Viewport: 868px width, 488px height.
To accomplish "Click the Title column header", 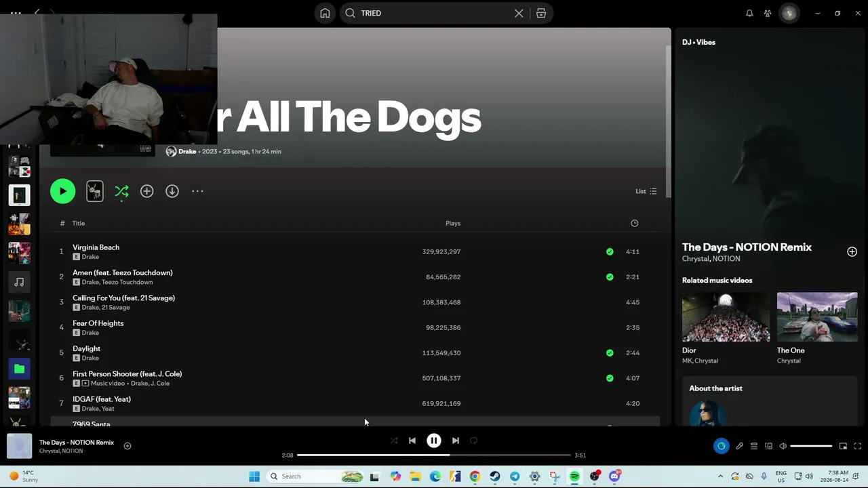I will pyautogui.click(x=79, y=223).
